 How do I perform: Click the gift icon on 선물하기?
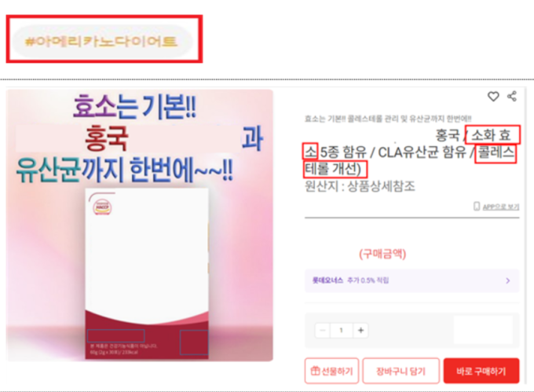316,371
